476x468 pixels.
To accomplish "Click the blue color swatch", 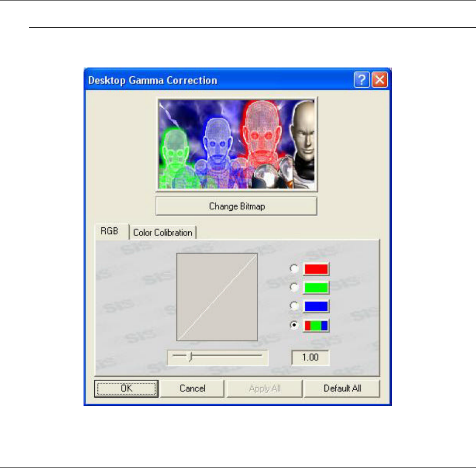I will click(x=316, y=306).
